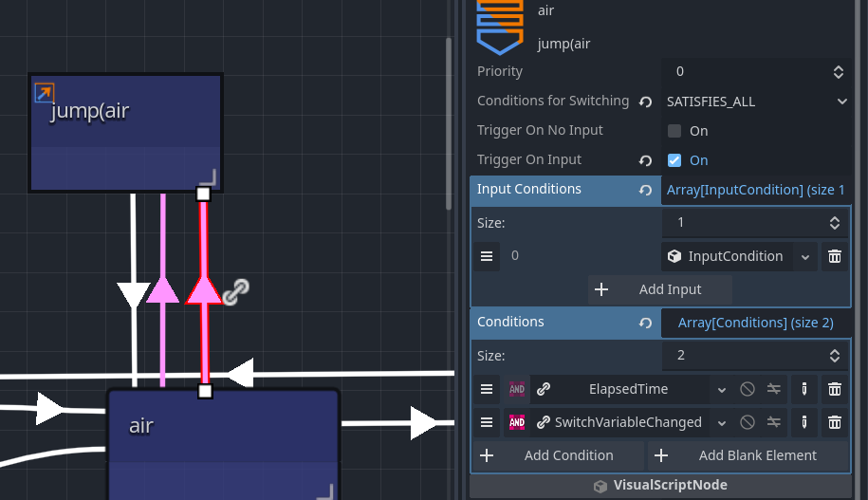Expand the InputCondition resource dropdown arrow
Image resolution: width=868 pixels, height=500 pixels.
(x=805, y=256)
